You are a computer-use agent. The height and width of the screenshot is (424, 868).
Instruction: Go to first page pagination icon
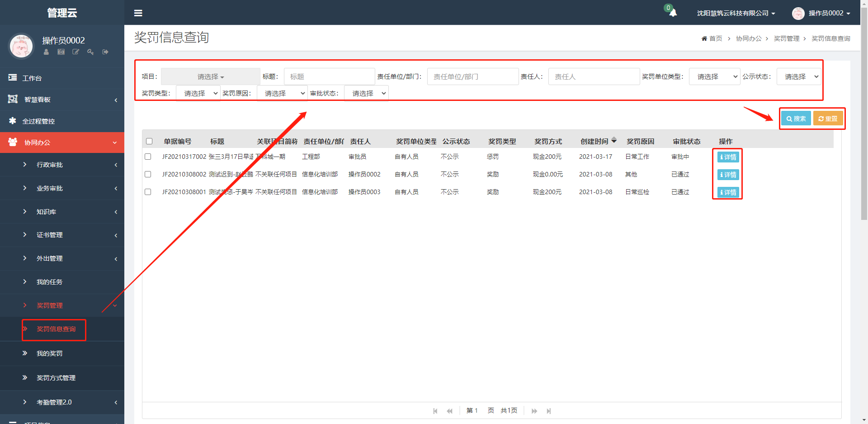pyautogui.click(x=435, y=411)
